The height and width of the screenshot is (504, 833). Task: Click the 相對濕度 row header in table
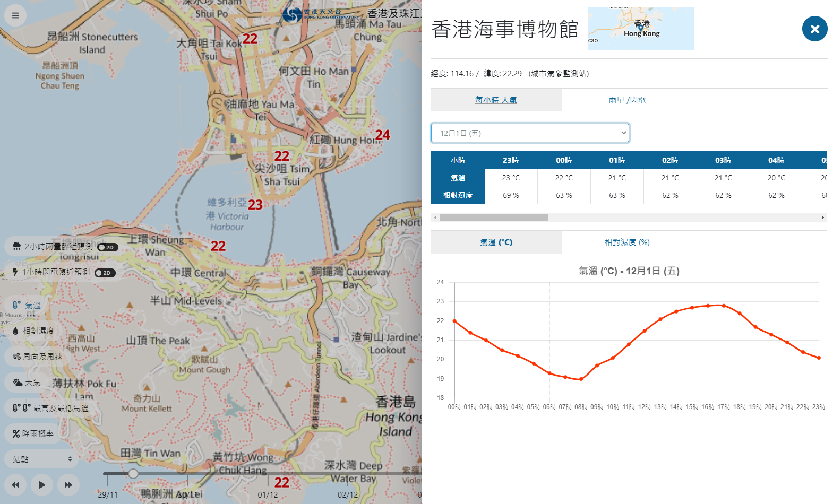point(458,195)
